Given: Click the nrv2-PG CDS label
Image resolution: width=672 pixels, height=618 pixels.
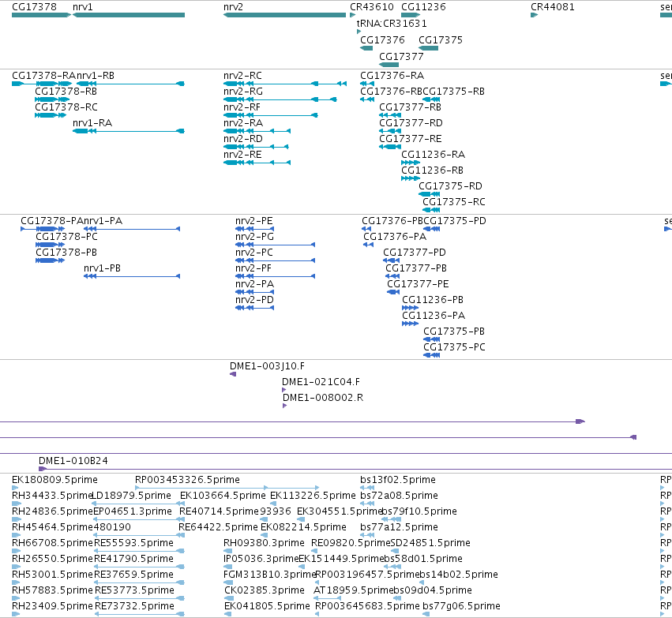Looking at the screenshot, I should 254,237.
